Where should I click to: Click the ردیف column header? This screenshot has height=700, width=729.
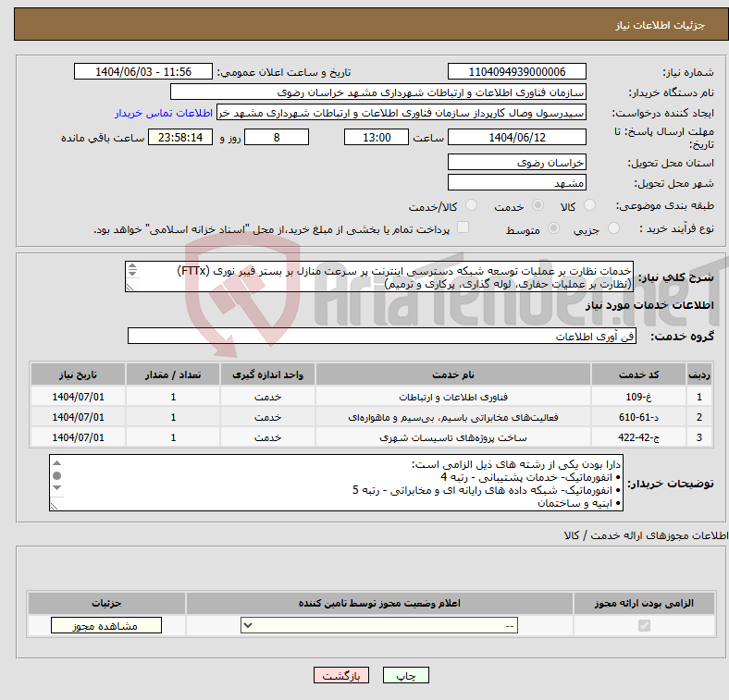699,375
